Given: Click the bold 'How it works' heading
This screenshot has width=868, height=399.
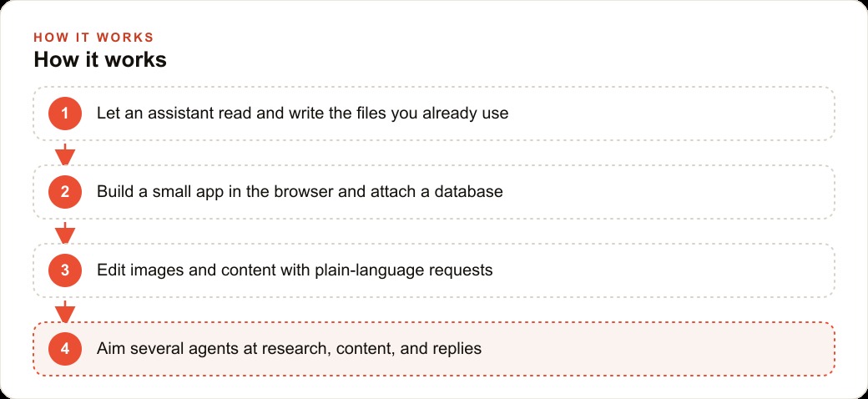Looking at the screenshot, I should pos(100,60).
